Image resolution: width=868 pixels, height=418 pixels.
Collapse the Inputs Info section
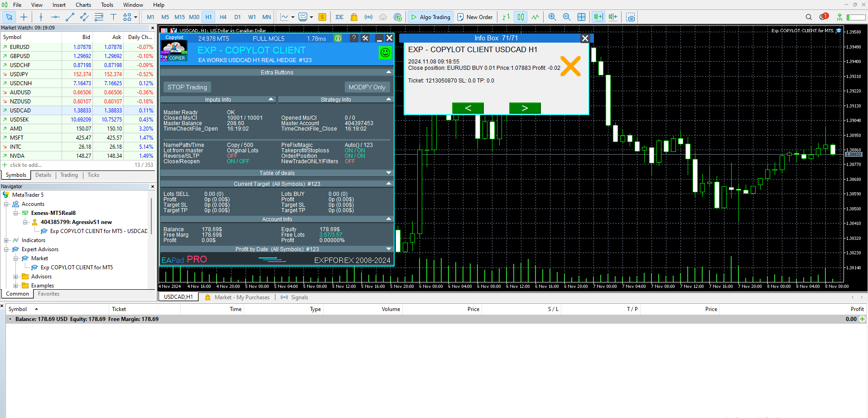pos(271,99)
